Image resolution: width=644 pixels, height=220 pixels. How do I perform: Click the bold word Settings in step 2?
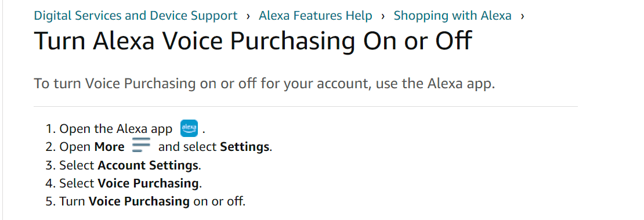pyautogui.click(x=245, y=147)
